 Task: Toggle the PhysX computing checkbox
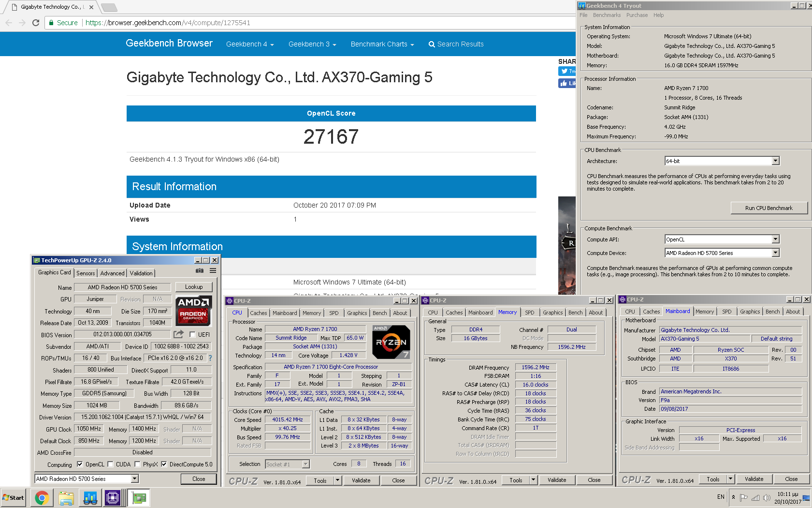click(137, 464)
